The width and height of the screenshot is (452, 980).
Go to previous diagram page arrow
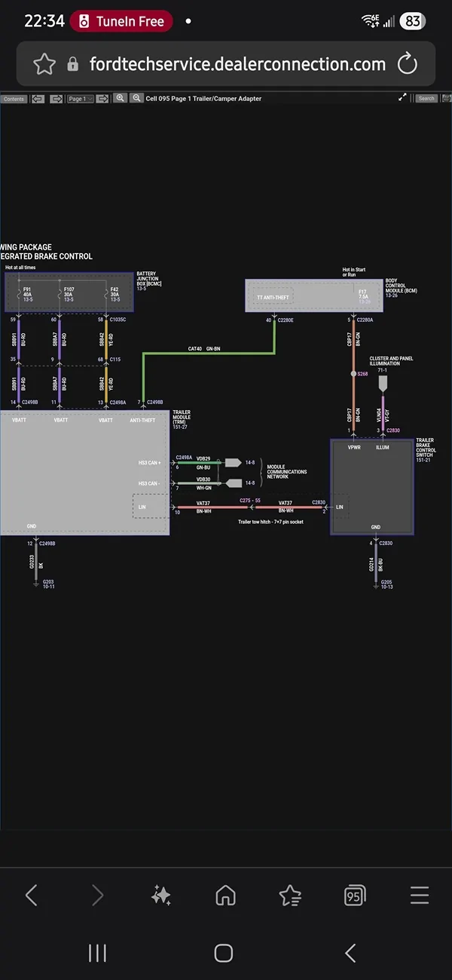point(38,99)
